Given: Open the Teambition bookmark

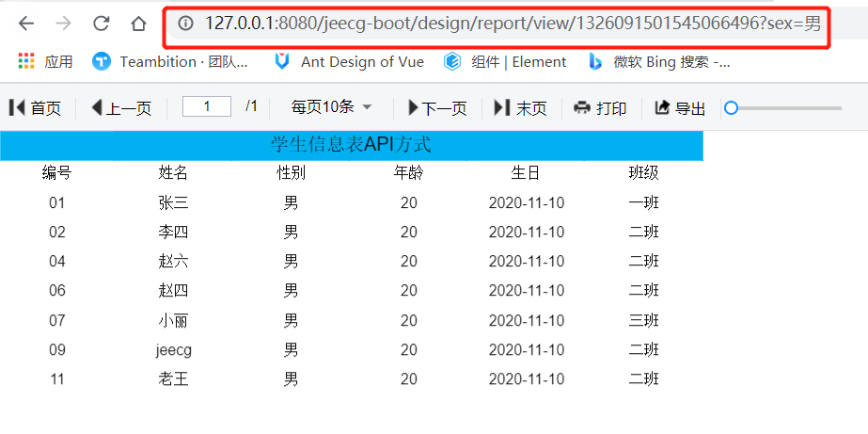Looking at the screenshot, I should point(170,61).
